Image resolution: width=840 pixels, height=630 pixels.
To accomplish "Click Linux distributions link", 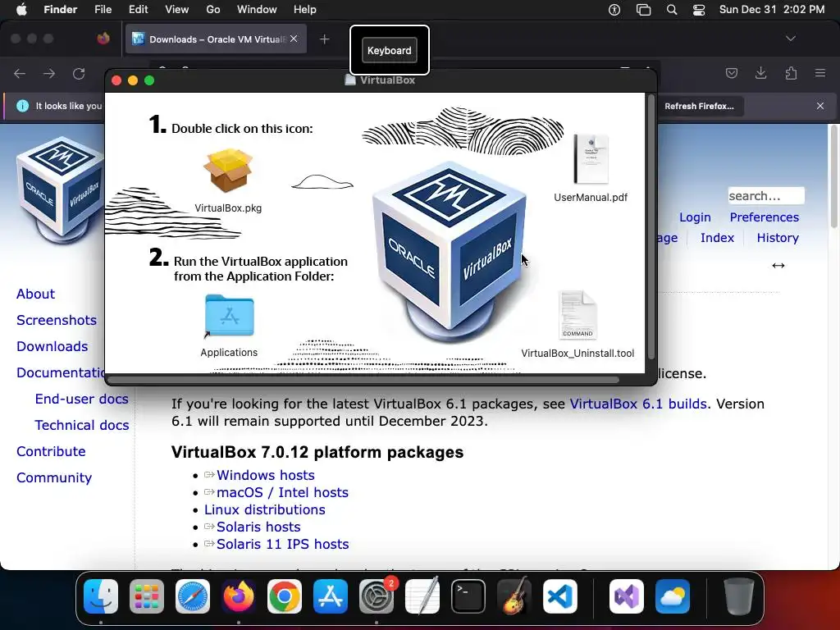I will [265, 509].
